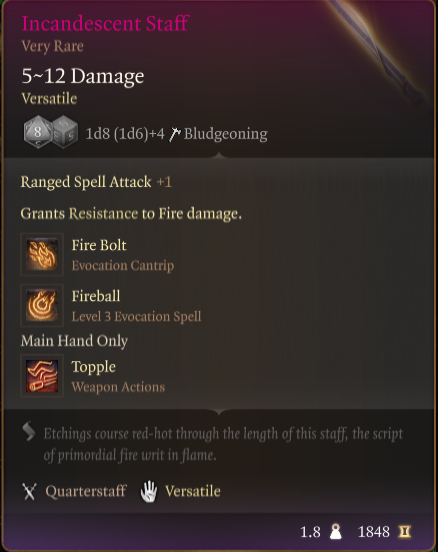Viewport: 438px width, 552px height.
Task: Click the Fireball spell name
Action: pyautogui.click(x=96, y=296)
